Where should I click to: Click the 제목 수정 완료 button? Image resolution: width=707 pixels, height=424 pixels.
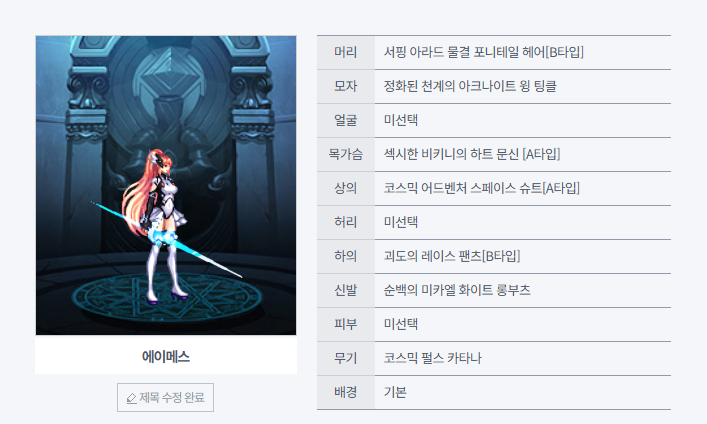165,397
